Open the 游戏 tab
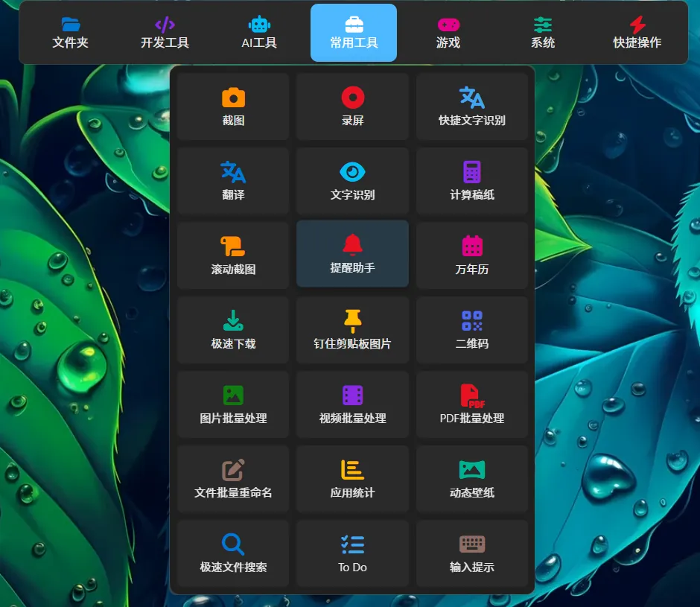The image size is (700, 607). coord(448,33)
